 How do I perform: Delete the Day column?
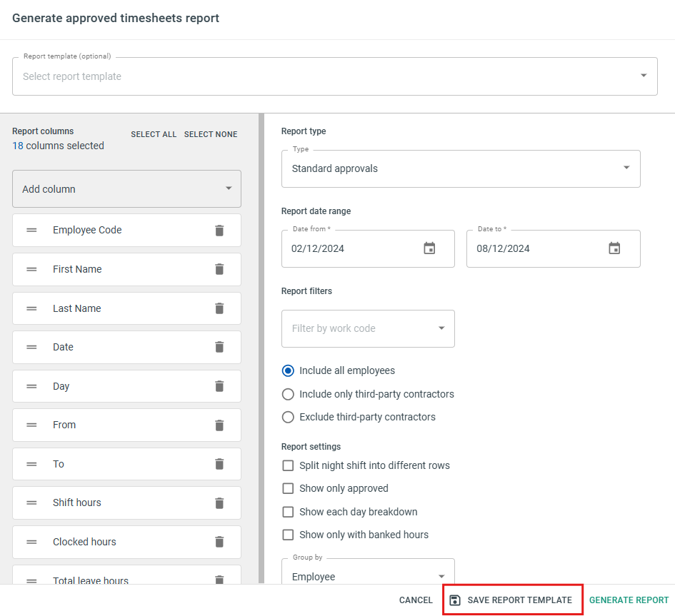point(219,386)
